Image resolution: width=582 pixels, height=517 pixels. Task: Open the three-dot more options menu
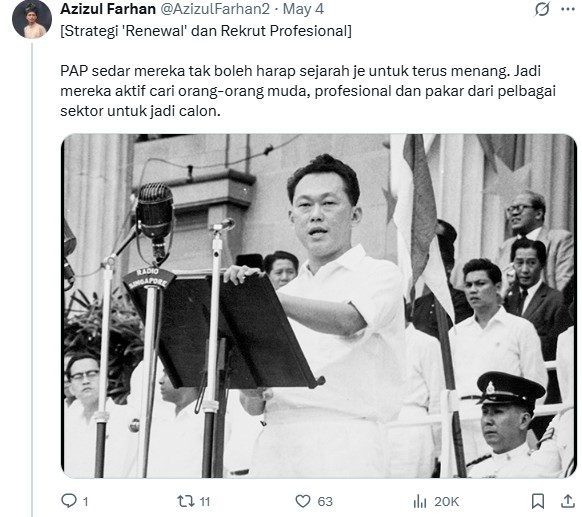[568, 9]
